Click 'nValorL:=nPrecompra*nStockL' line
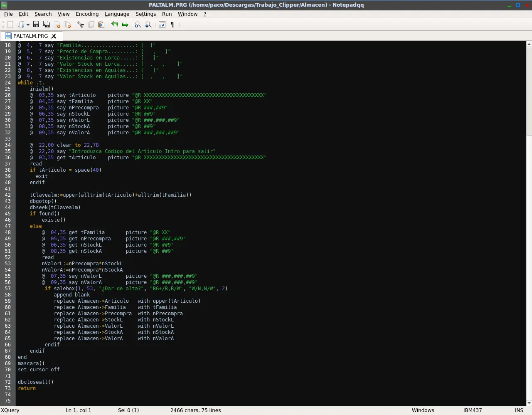532x415 pixels. [x=82, y=264]
